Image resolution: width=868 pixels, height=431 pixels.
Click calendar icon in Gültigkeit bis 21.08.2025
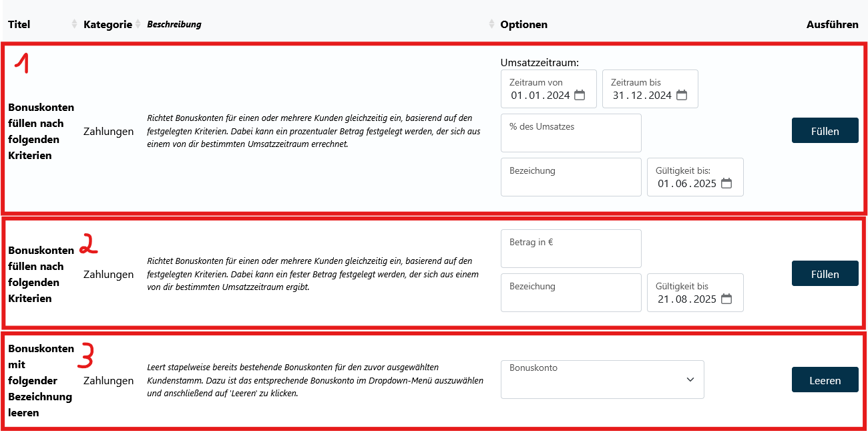coord(726,299)
